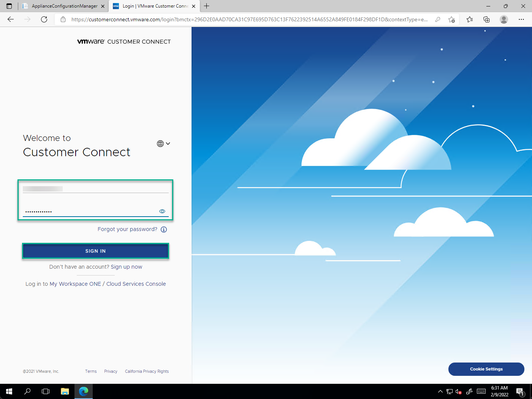Click the pen workspace tray icon
Viewport: 532px width, 399px height.
tap(469, 391)
